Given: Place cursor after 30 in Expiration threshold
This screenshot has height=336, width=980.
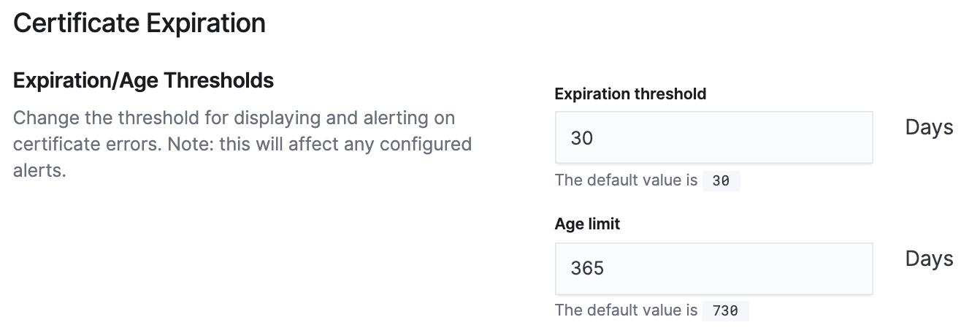Looking at the screenshot, I should click(x=595, y=137).
